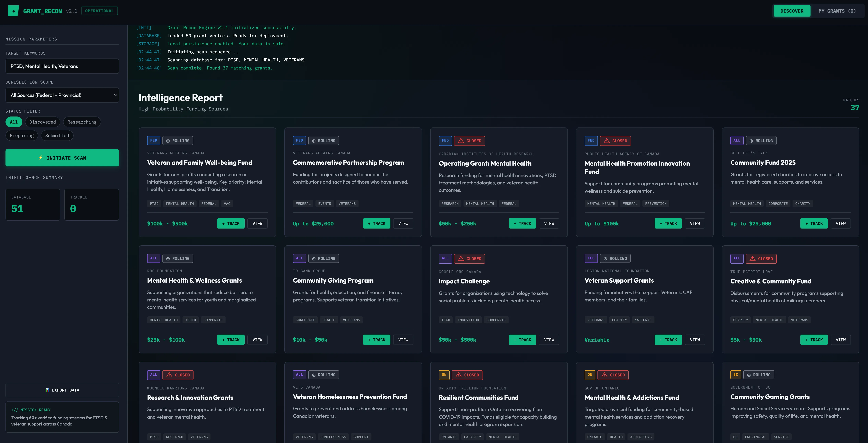Click the Preparing status filter

(22, 136)
